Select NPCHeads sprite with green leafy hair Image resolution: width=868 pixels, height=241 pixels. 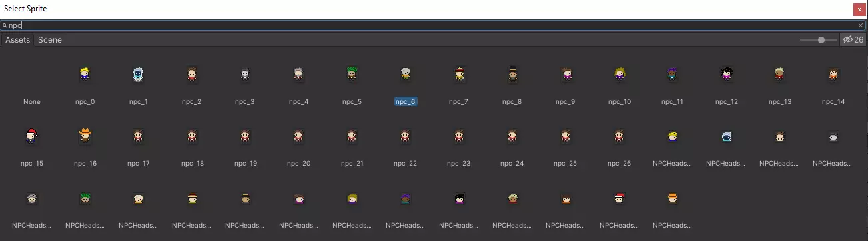85,198
